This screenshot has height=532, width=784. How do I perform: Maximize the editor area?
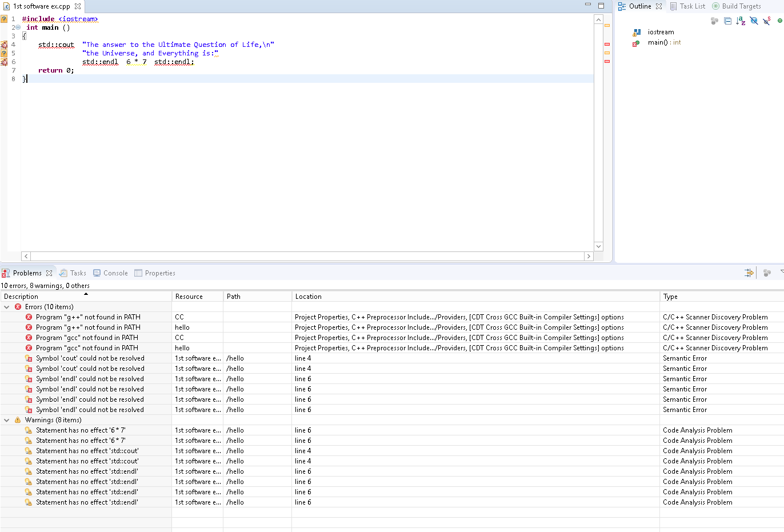(601, 5)
